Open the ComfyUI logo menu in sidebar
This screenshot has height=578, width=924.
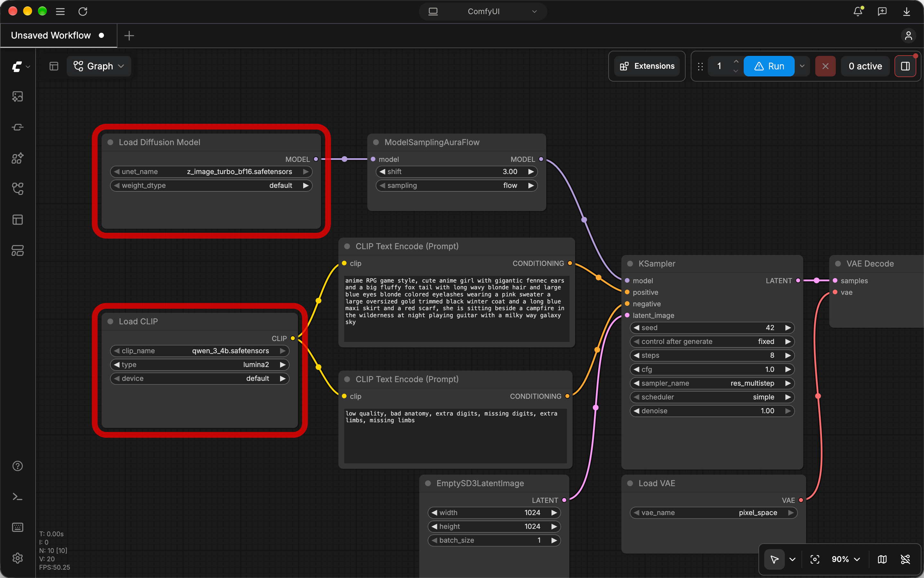tap(20, 66)
